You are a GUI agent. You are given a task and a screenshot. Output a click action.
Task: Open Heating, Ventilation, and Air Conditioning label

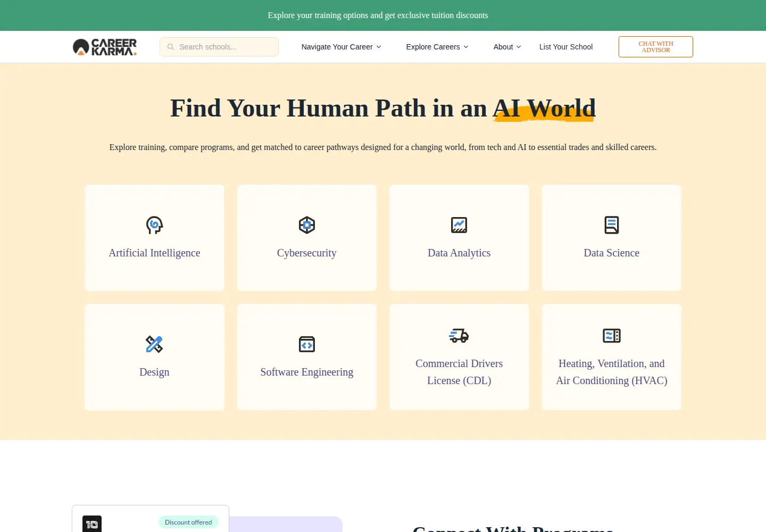click(x=612, y=372)
